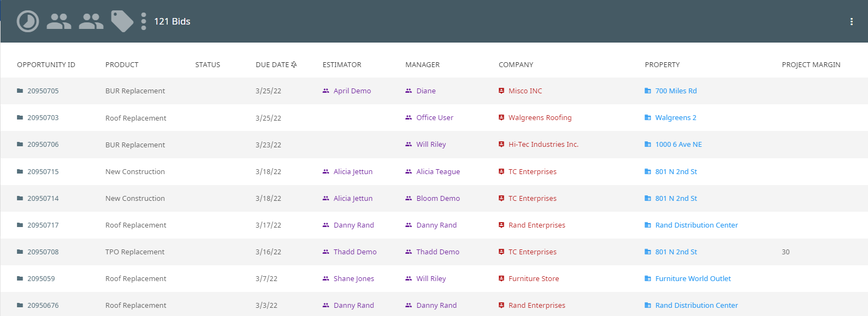868x316 pixels.
Task: Click the building icon beside Walgreens 2
Action: (x=648, y=117)
